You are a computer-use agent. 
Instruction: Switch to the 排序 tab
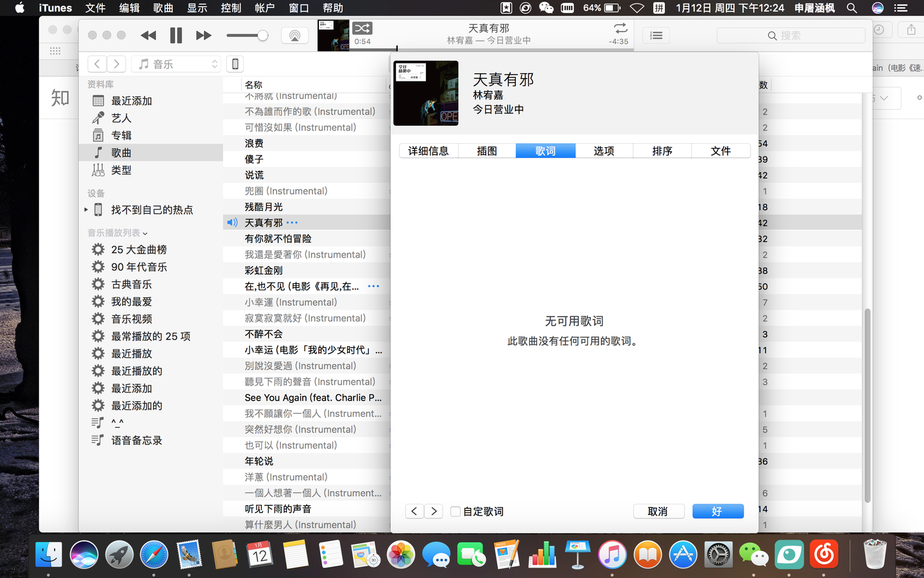tap(662, 151)
